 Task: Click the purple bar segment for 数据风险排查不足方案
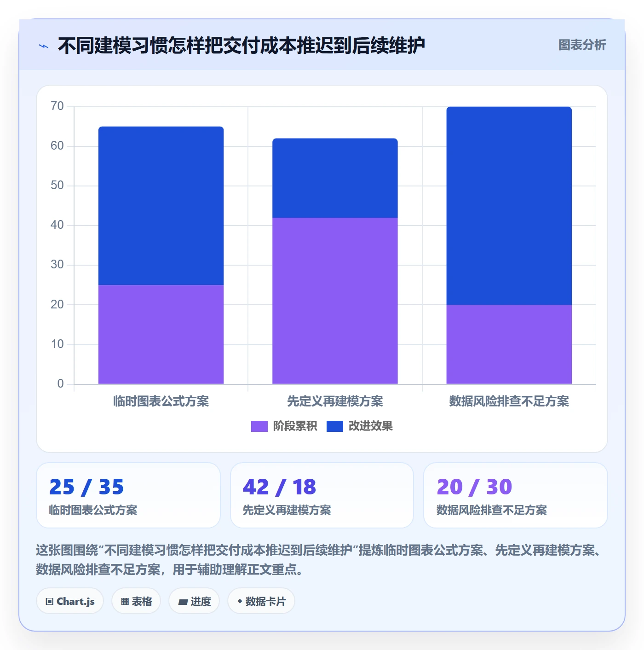[x=509, y=344]
